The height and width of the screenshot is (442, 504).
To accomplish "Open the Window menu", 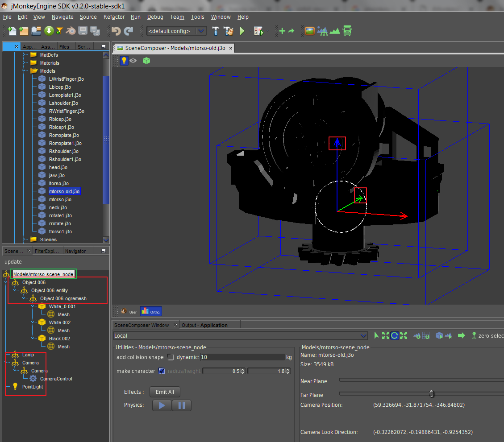I will click(x=221, y=17).
